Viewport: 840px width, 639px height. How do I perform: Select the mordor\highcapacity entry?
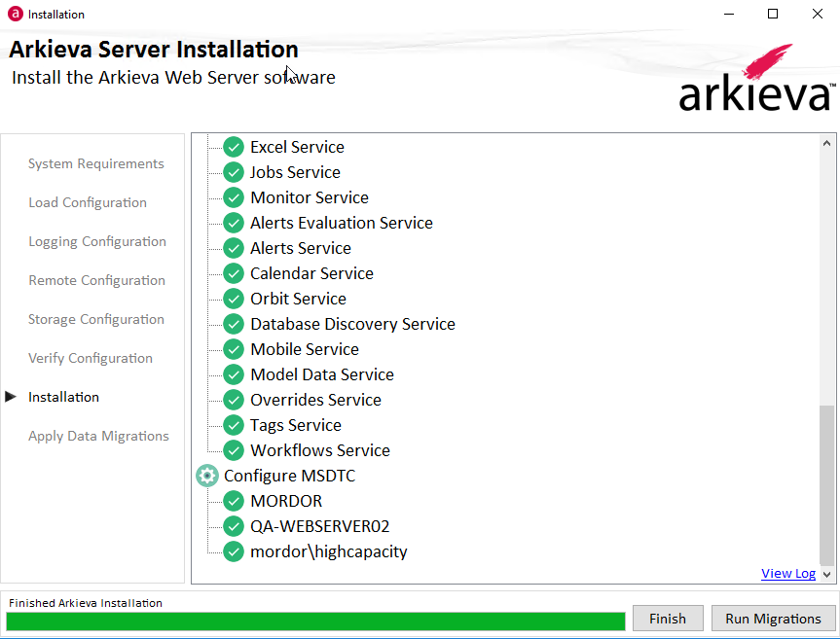click(328, 551)
